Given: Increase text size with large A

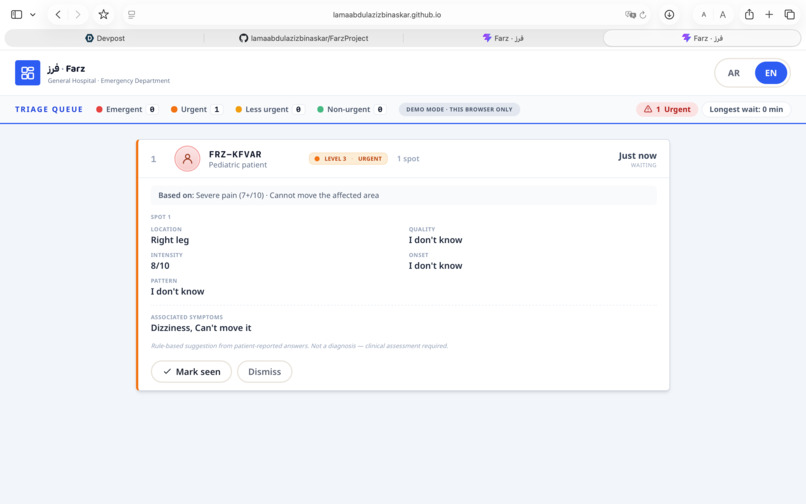Looking at the screenshot, I should click(723, 15).
